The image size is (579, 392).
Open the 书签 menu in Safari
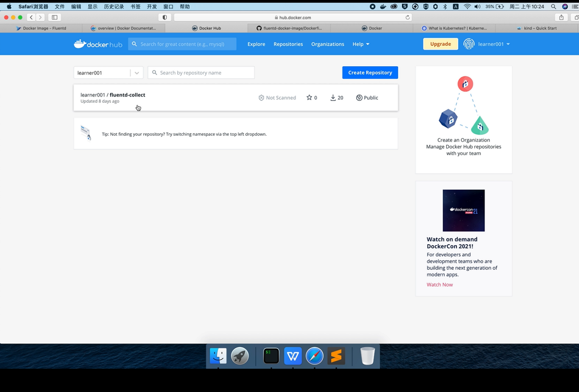point(136,6)
